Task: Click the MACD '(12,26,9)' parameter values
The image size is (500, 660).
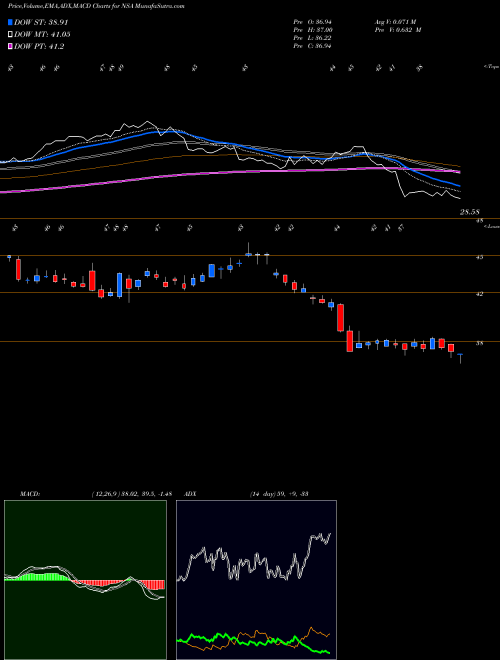Action: pos(131,494)
